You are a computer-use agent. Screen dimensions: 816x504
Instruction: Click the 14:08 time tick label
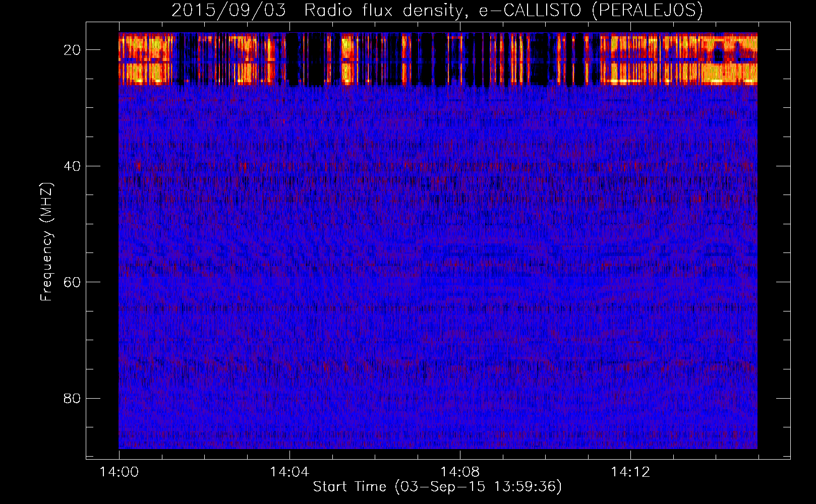click(x=460, y=472)
